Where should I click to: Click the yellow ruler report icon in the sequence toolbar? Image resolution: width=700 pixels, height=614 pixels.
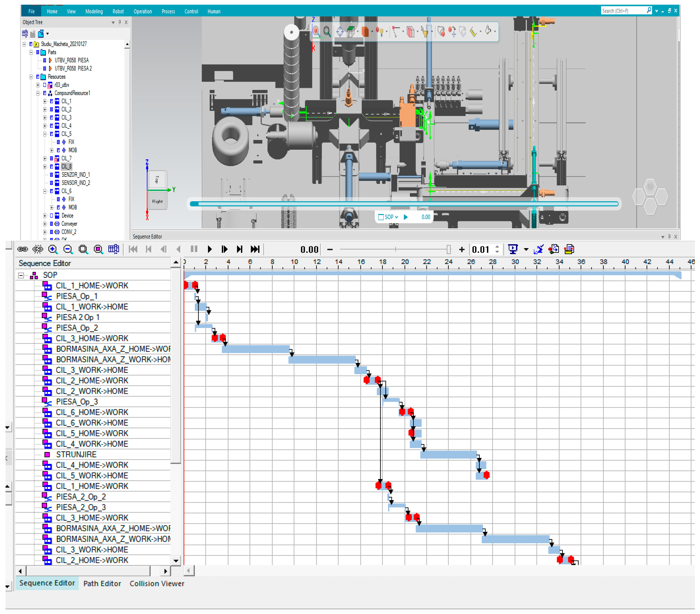point(569,249)
